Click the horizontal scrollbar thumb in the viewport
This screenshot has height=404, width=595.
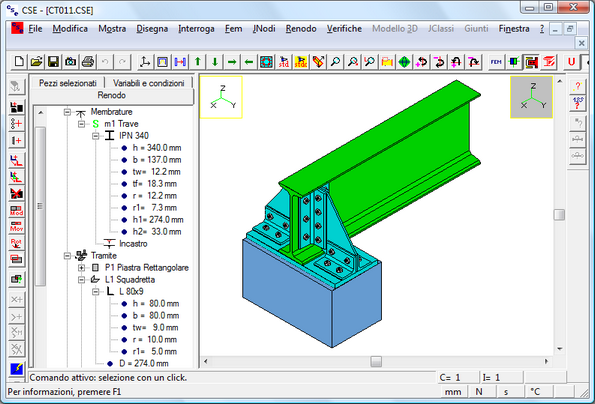click(x=376, y=362)
